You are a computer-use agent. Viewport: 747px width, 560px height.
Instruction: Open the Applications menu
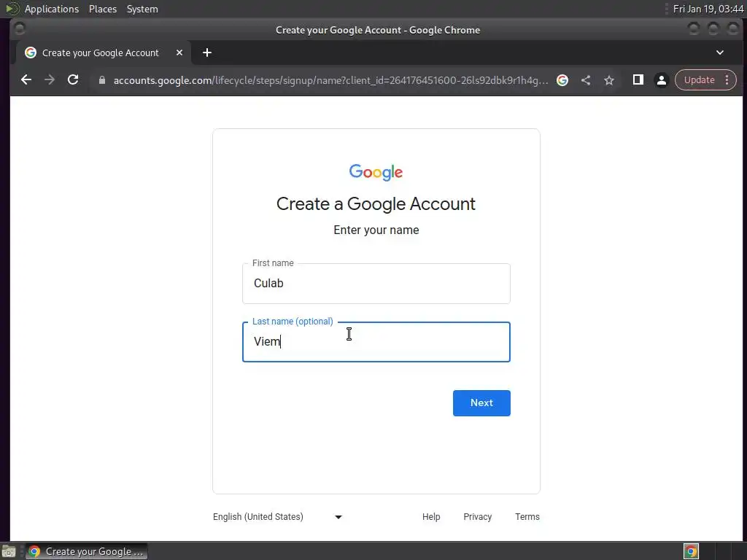(52, 9)
